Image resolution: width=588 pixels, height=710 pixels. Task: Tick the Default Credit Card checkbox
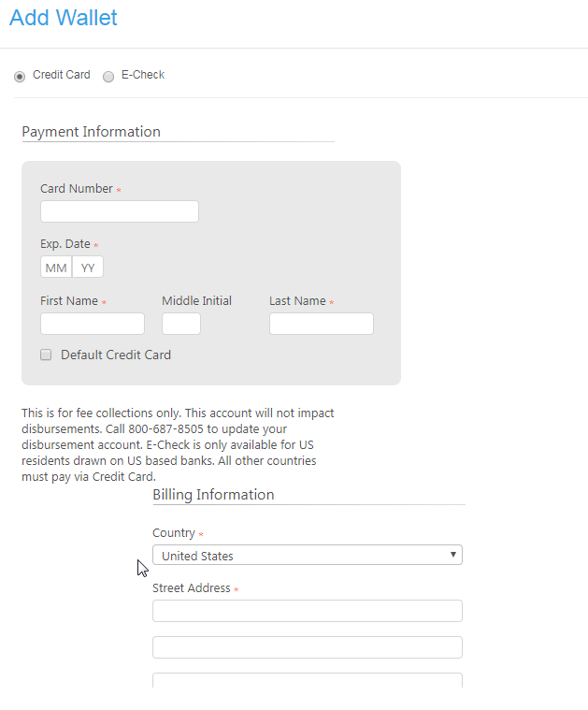click(x=46, y=355)
